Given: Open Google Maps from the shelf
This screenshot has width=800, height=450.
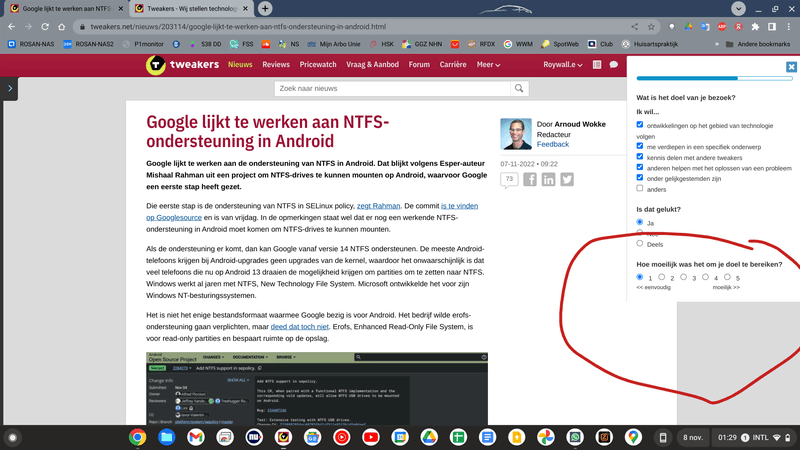Looking at the screenshot, I should click(x=633, y=437).
